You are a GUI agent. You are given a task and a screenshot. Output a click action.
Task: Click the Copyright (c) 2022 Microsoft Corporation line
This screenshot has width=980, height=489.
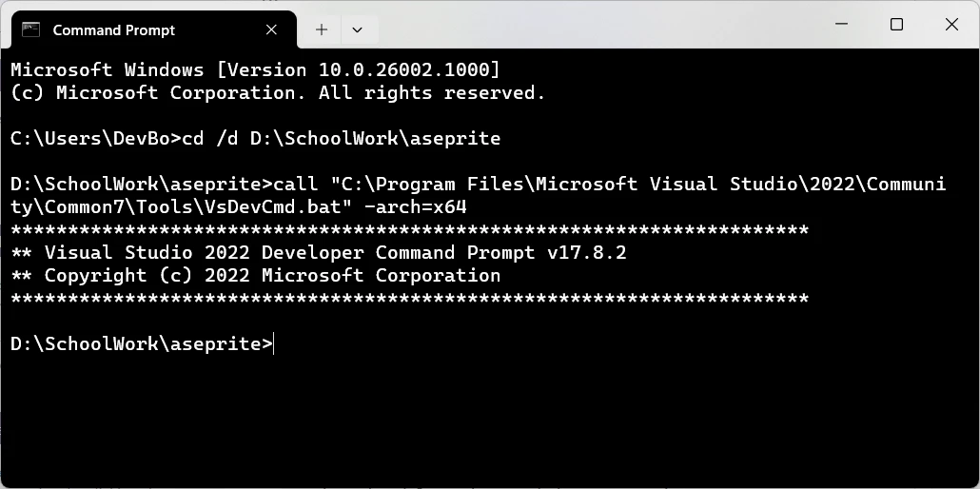[256, 275]
